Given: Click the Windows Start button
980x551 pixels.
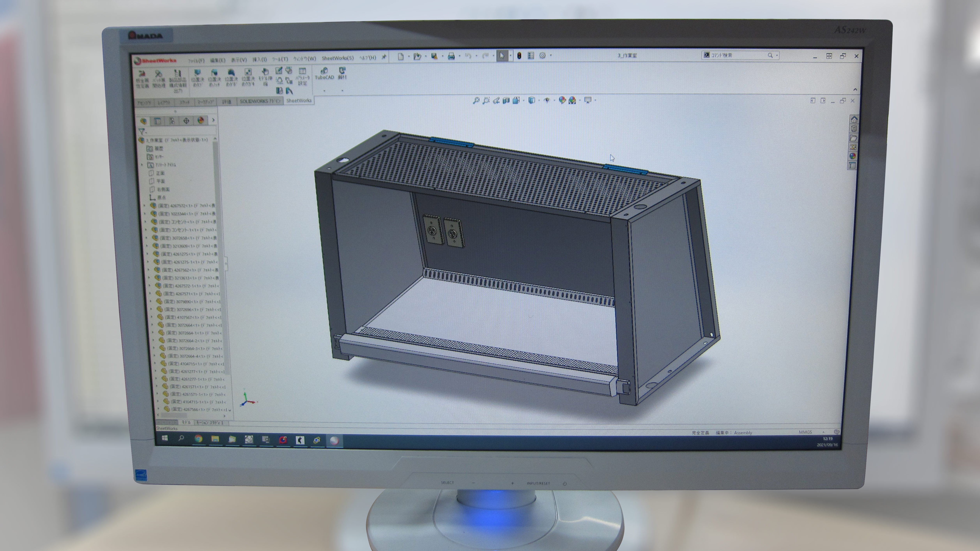Looking at the screenshot, I should click(165, 438).
